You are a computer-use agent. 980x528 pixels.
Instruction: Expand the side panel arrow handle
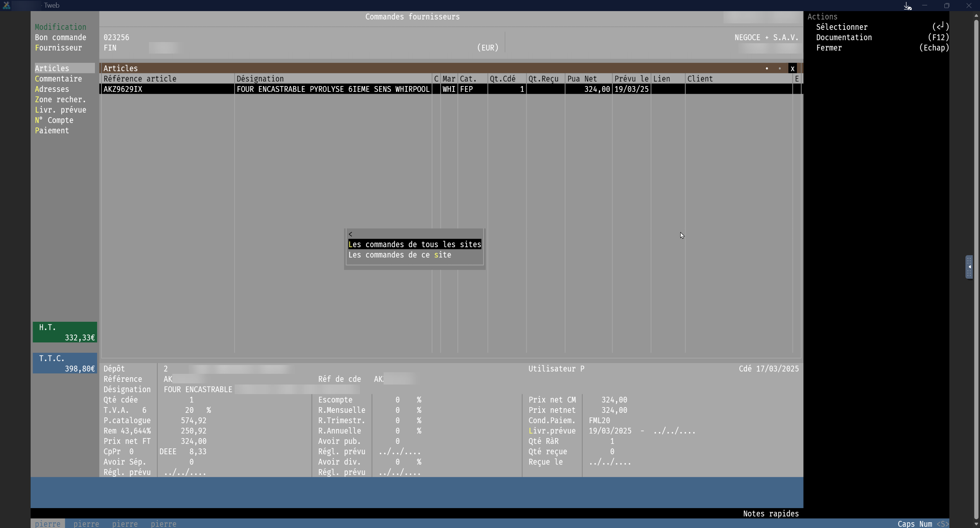pos(969,267)
